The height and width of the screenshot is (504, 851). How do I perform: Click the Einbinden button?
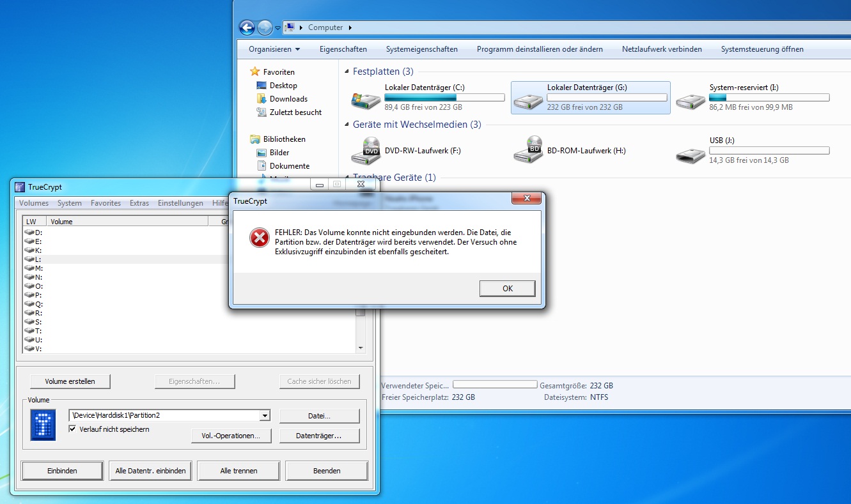click(x=62, y=471)
